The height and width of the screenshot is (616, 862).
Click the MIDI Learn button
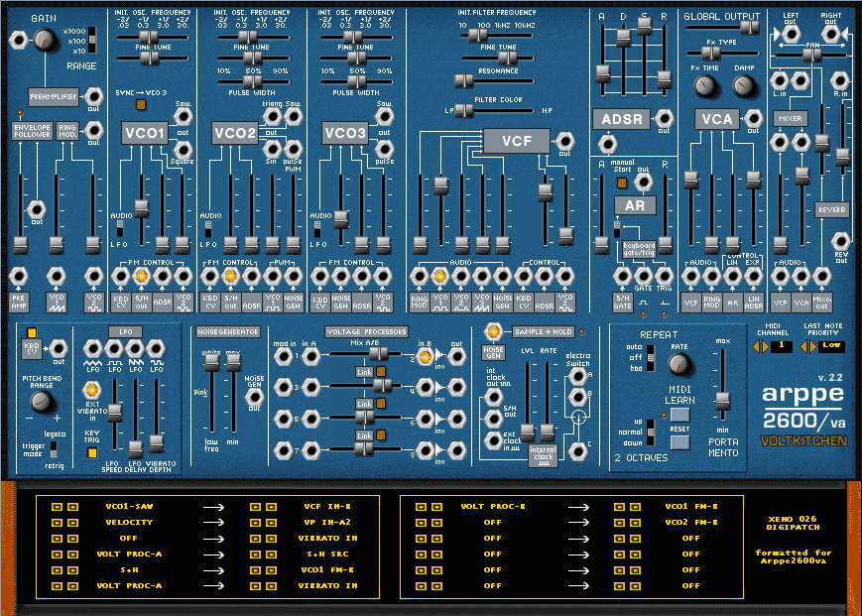coord(680,415)
